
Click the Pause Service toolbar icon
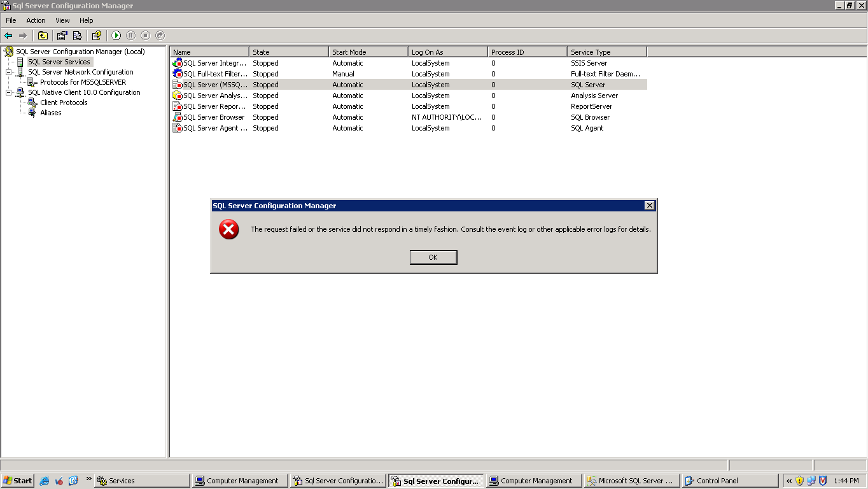pos(131,36)
